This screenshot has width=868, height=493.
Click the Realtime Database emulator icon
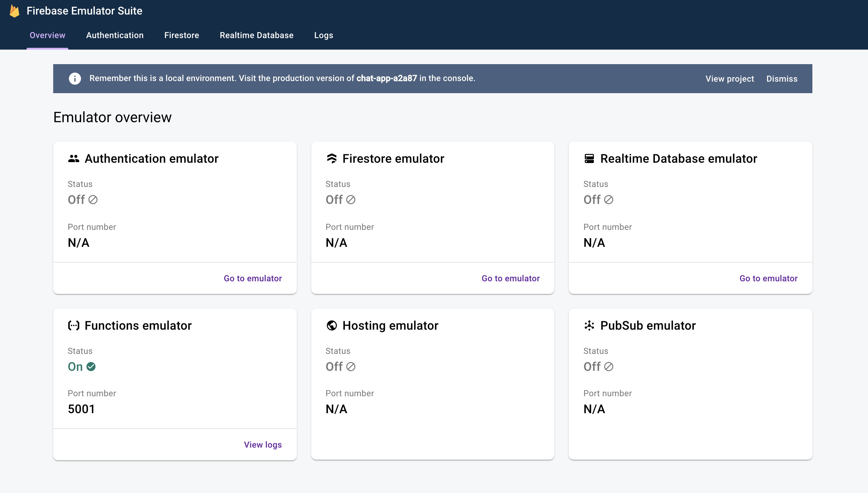[589, 158]
